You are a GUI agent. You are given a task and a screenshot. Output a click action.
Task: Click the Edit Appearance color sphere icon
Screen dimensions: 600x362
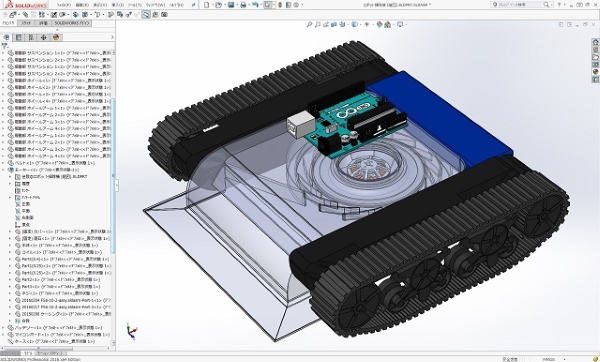pyautogui.click(x=379, y=24)
